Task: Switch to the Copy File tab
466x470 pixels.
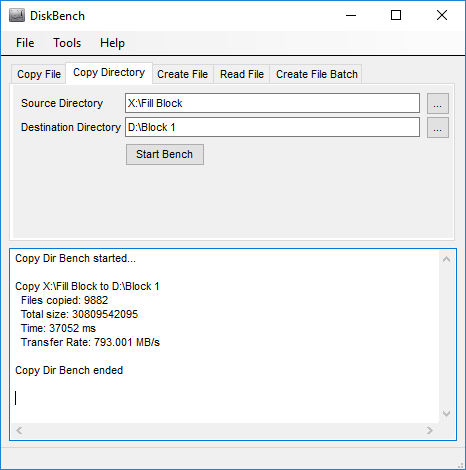Action: click(x=39, y=74)
